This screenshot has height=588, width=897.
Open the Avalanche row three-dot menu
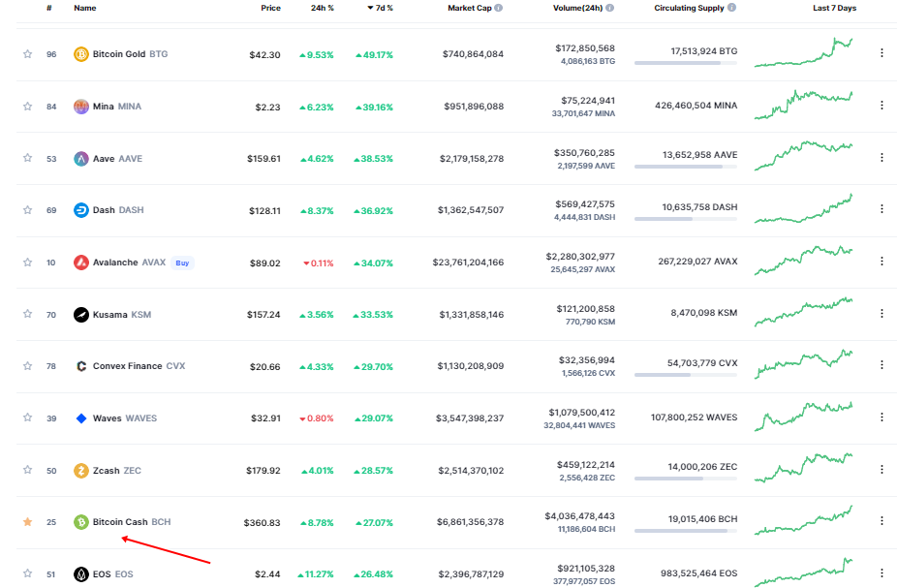coord(882,261)
